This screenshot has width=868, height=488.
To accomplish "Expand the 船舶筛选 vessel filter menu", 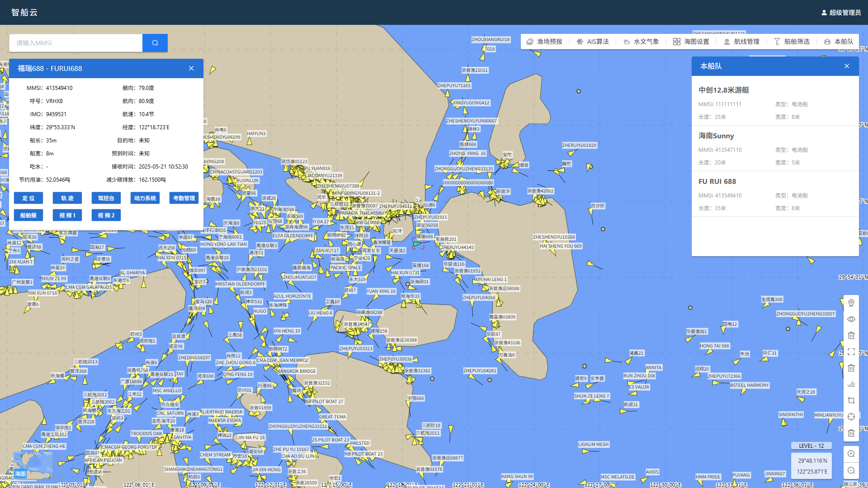I will (792, 42).
